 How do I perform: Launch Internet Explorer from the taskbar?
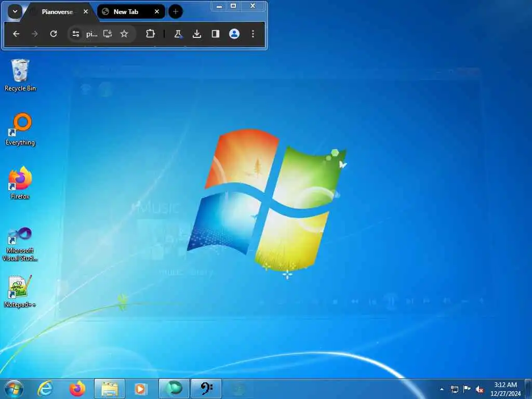45,389
